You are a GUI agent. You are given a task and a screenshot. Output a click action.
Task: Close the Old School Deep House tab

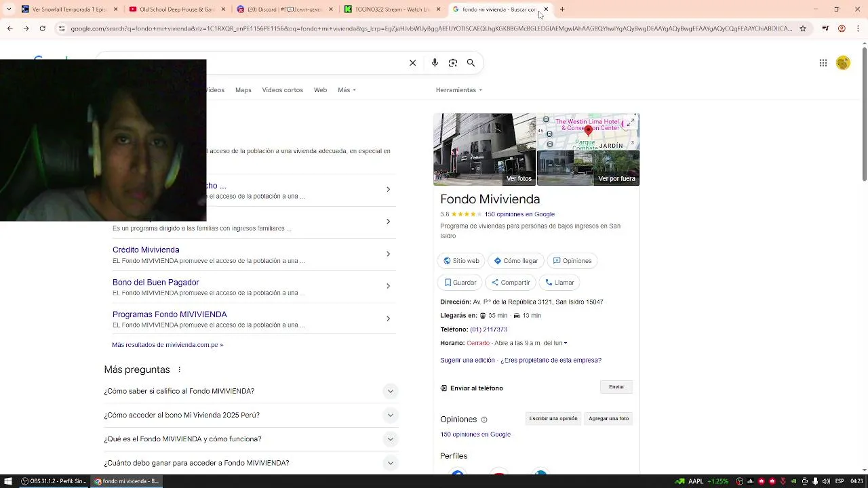click(x=223, y=9)
